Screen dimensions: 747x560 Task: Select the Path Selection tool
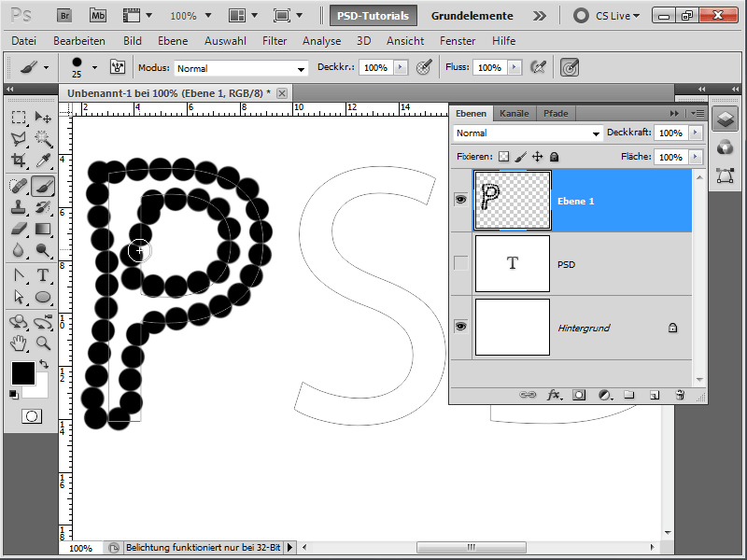point(19,297)
